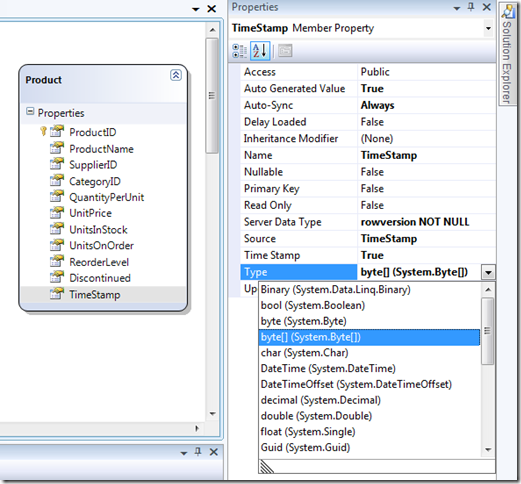521x484 pixels.
Task: Click the icon next to ProductName
Action: [57, 148]
